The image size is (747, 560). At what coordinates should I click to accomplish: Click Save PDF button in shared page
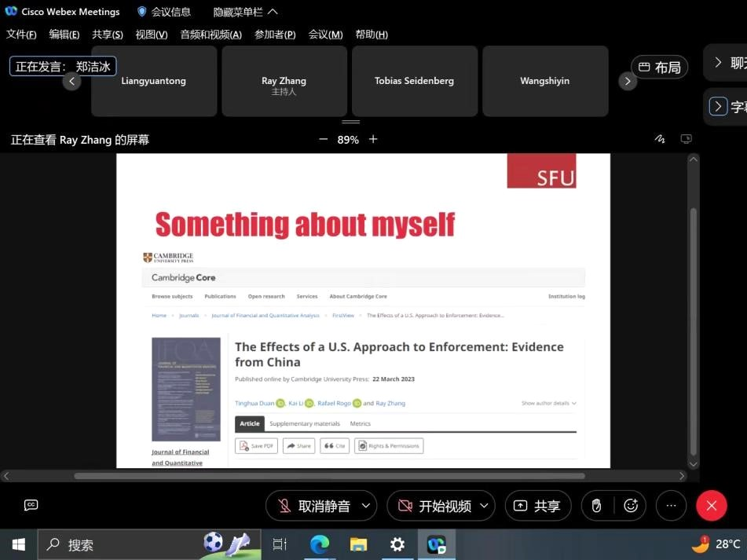coord(256,445)
